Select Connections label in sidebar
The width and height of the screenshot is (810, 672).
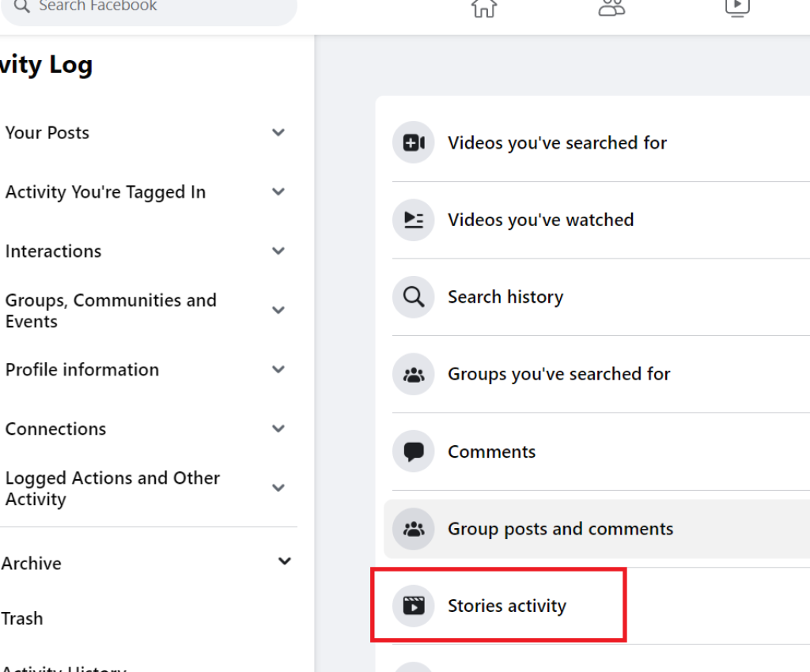point(56,429)
